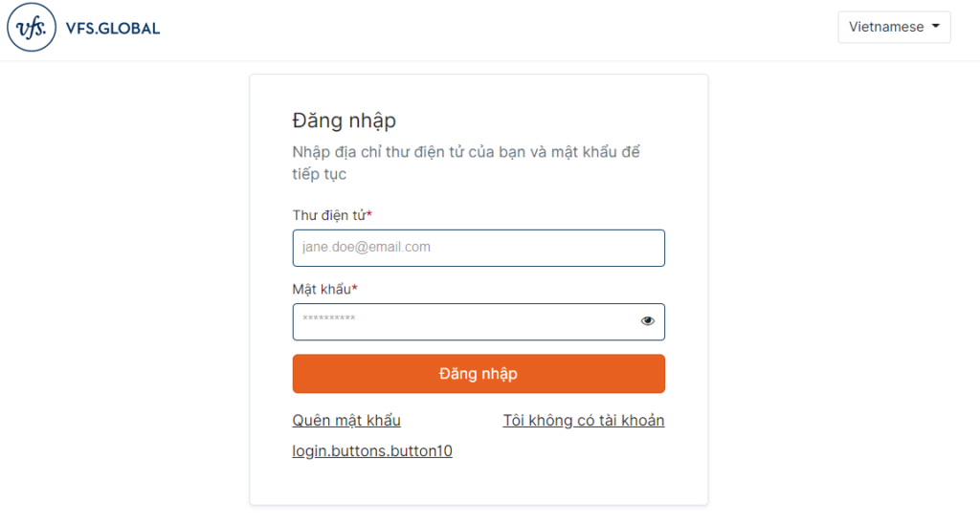Viewport: 980px width, 525px height.
Task: Click the red asterisk beside Thư điện tử
Action: 369,214
